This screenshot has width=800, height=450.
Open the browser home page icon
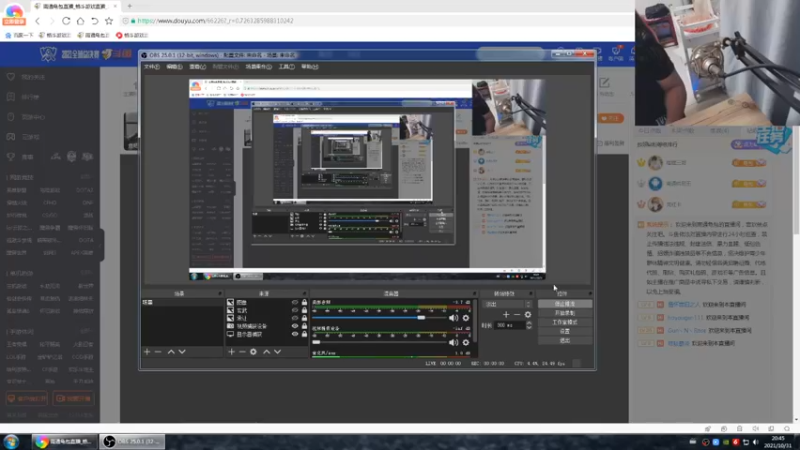click(x=80, y=21)
